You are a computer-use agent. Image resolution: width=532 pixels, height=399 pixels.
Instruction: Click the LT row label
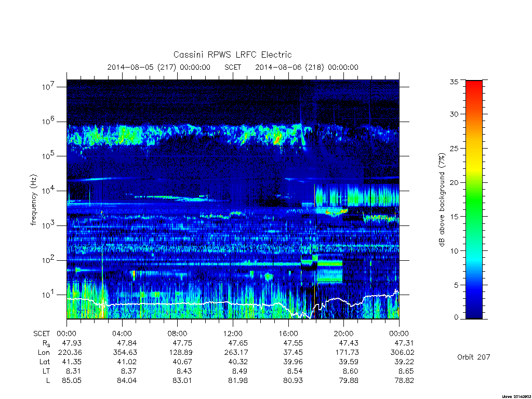46,371
